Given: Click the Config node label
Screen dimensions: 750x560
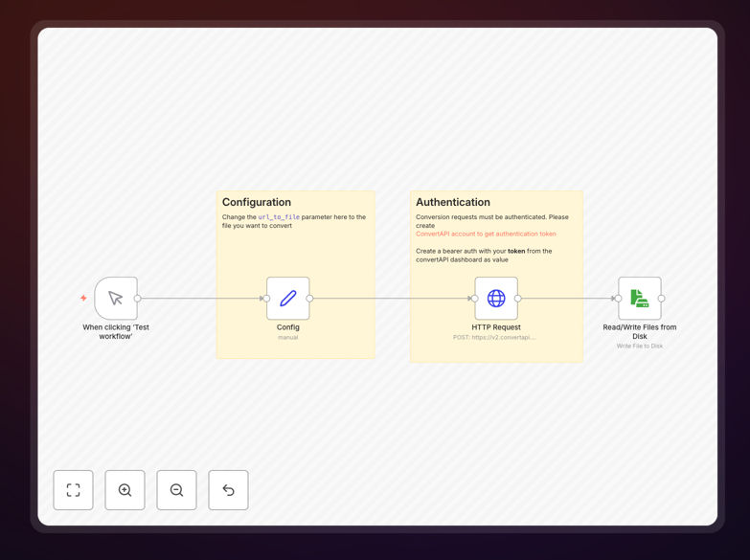Looking at the screenshot, I should coord(288,327).
